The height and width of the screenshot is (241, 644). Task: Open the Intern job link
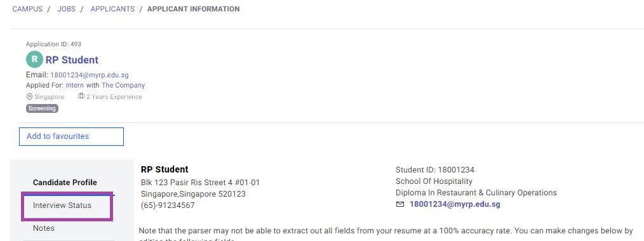pos(75,85)
